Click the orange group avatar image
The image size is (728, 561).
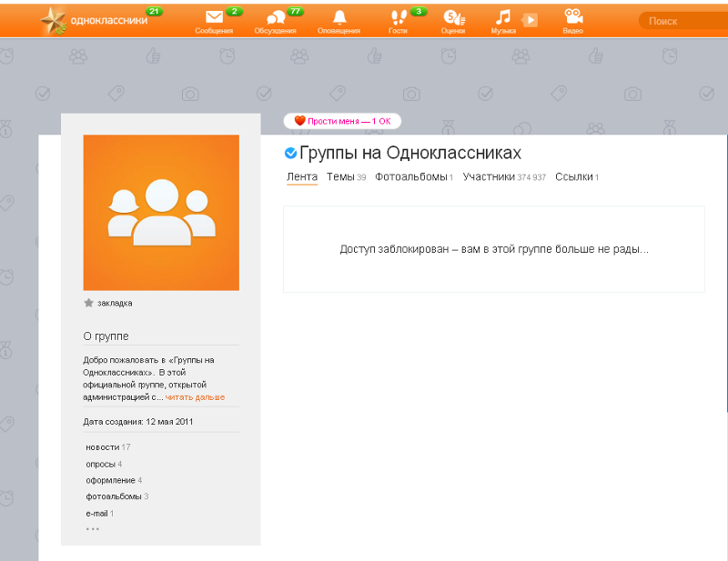(161, 213)
